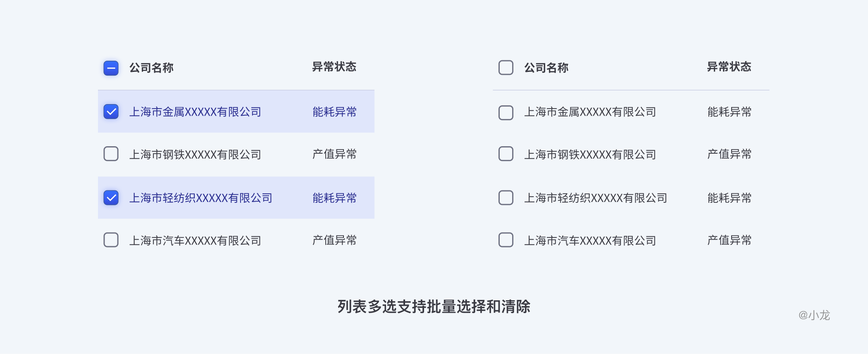Click highlighted company name 上海市轻纺织XXXXX有限公司
The width and height of the screenshot is (868, 354).
[201, 198]
